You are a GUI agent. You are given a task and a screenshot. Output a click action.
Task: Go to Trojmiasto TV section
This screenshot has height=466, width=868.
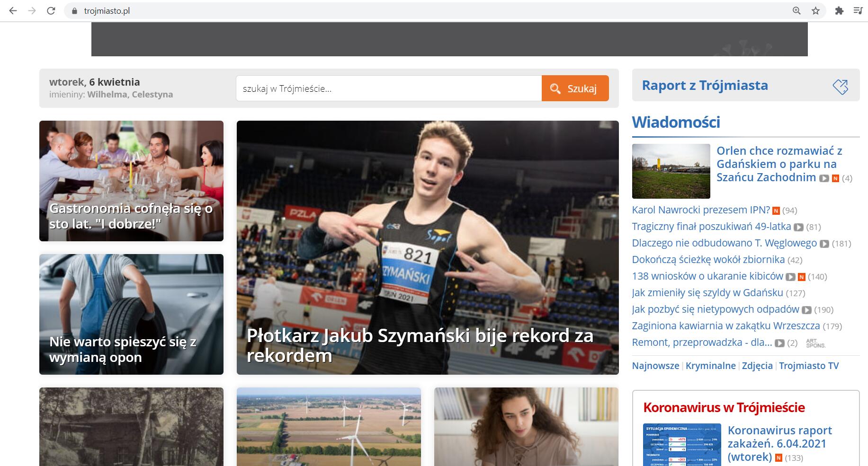pyautogui.click(x=808, y=366)
